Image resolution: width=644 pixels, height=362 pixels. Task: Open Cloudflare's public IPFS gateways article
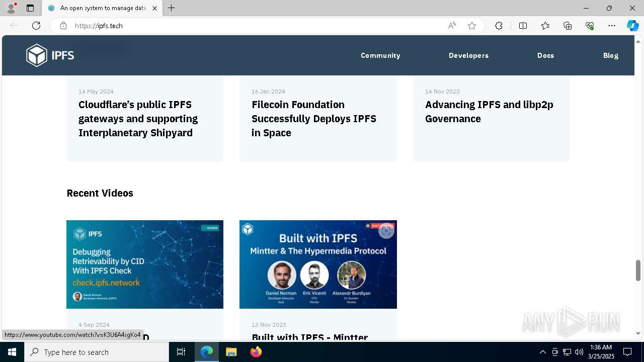[138, 119]
